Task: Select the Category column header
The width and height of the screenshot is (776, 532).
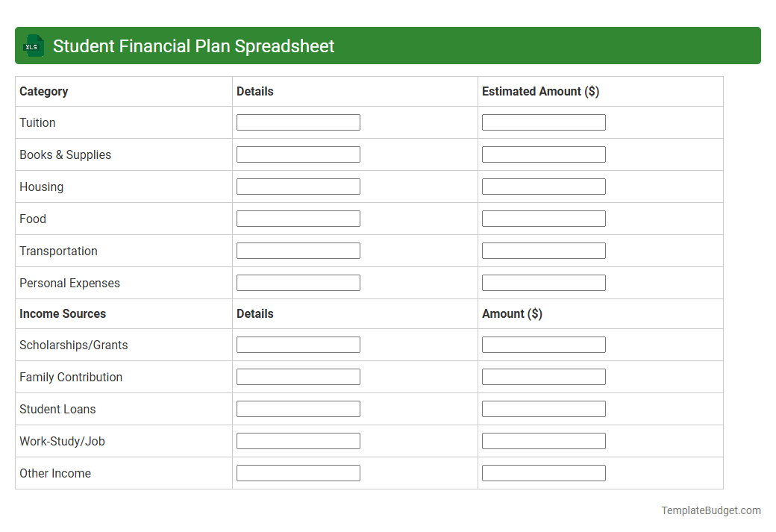Action: pos(43,91)
